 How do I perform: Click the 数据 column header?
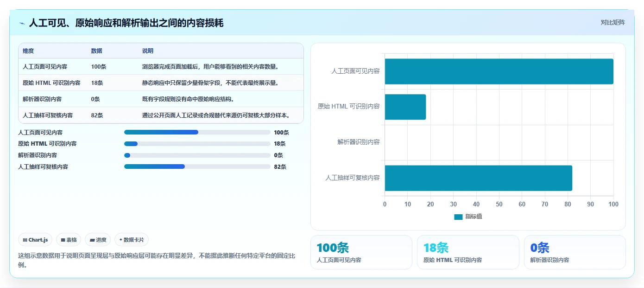click(x=97, y=51)
